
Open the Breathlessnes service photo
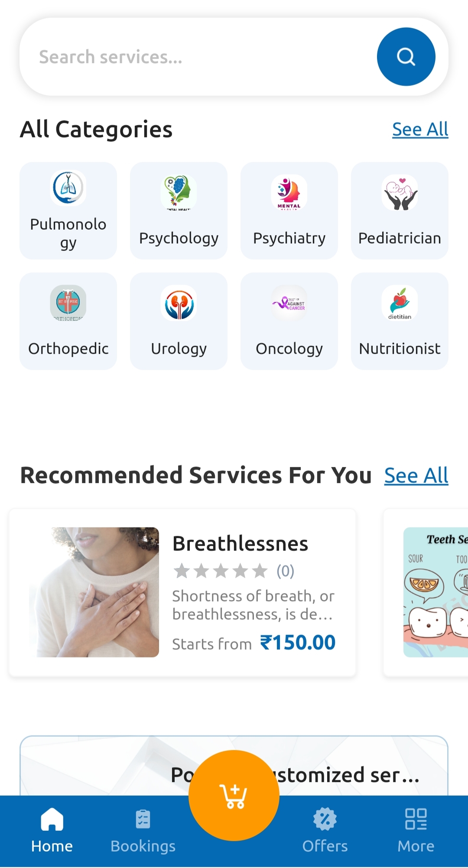(x=94, y=592)
